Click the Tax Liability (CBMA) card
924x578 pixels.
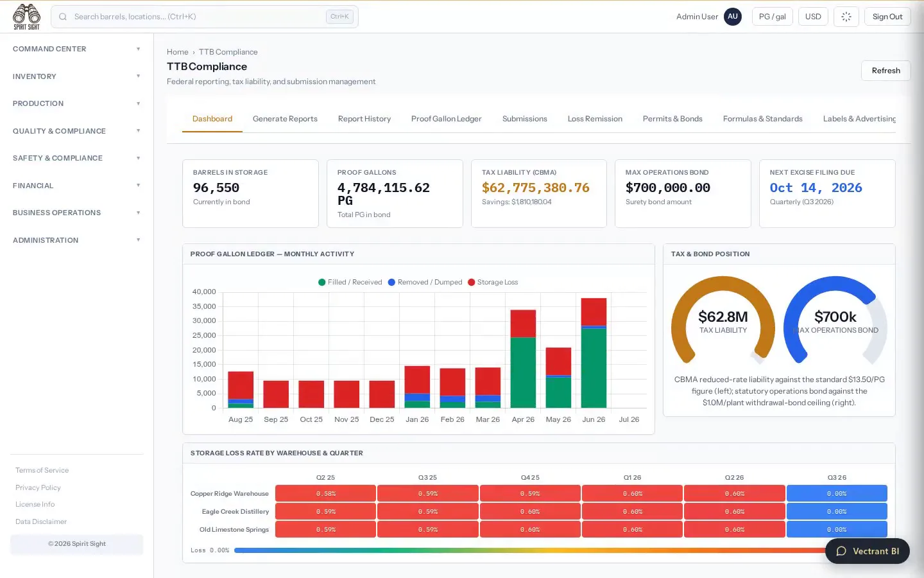[539, 193]
